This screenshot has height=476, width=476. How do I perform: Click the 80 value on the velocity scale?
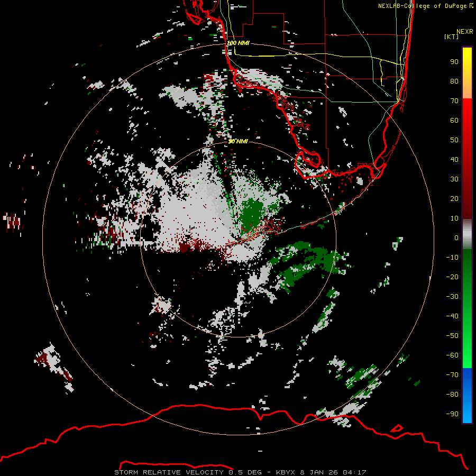pos(454,81)
